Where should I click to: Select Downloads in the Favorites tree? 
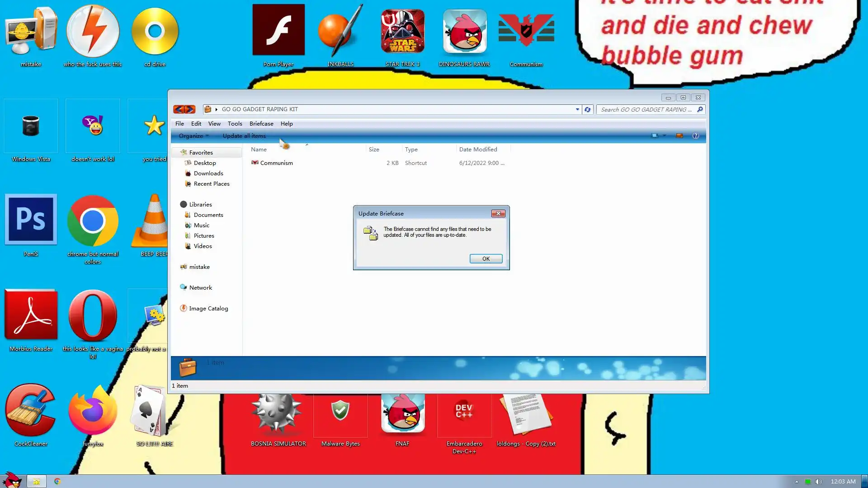coord(208,173)
